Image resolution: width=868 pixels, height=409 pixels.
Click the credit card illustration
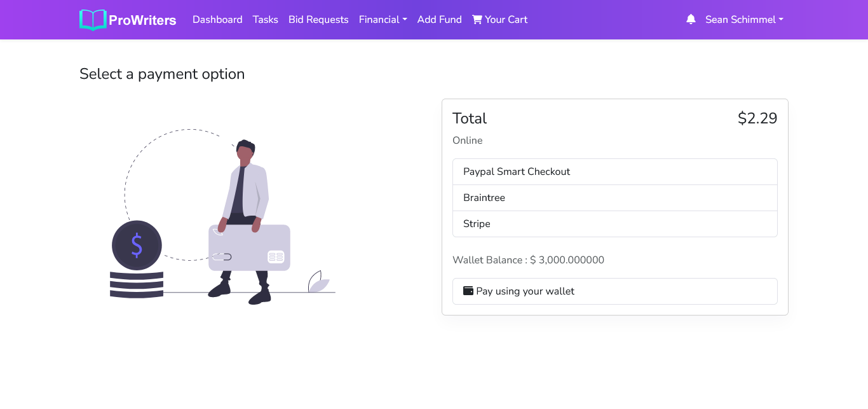249,249
